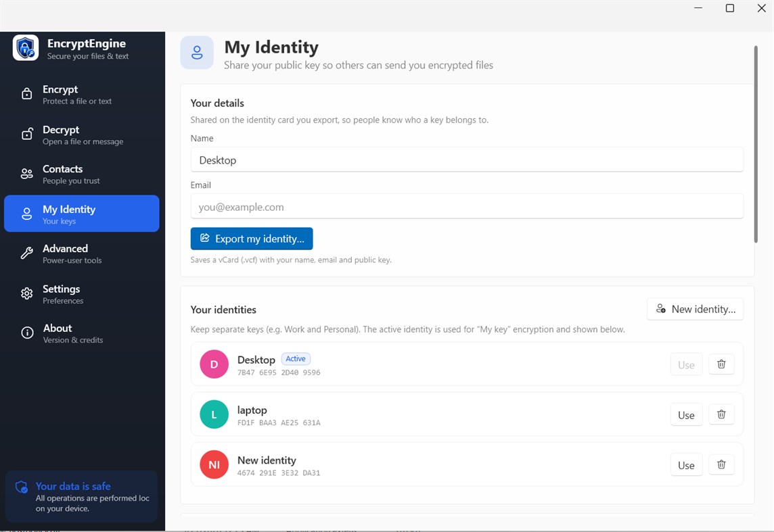Viewport: 774px width, 532px height.
Task: Open the Encrypt section
Action: point(81,94)
